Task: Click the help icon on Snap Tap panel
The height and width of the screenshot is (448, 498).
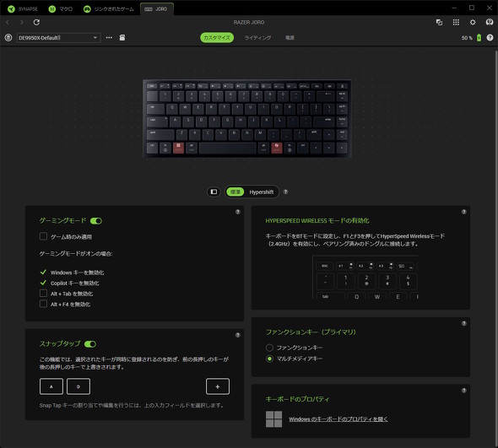Action: (237, 335)
